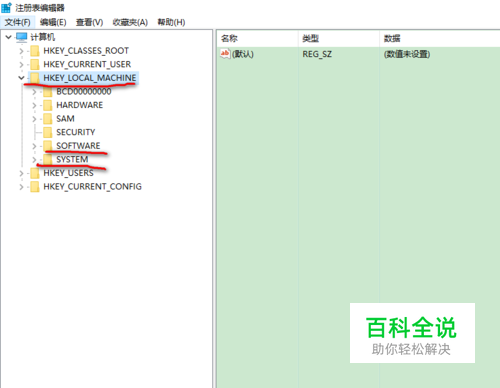
Task: Click the SYSTEM folder icon
Action: (x=48, y=160)
